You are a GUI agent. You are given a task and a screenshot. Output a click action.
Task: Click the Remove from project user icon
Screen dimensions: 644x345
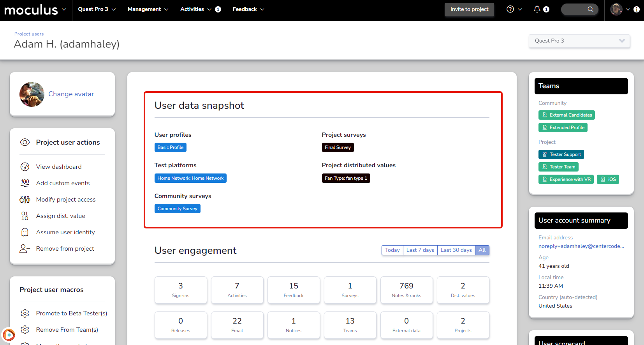(x=25, y=249)
